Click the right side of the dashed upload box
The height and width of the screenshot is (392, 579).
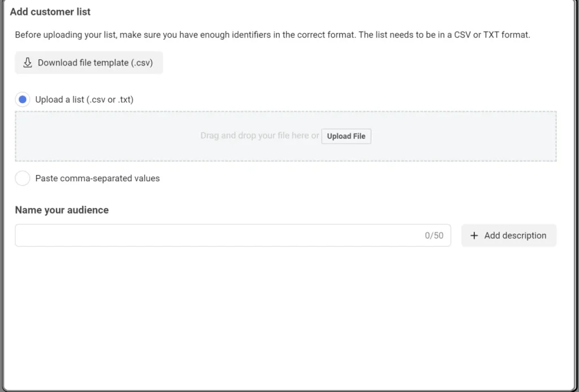click(x=509, y=136)
